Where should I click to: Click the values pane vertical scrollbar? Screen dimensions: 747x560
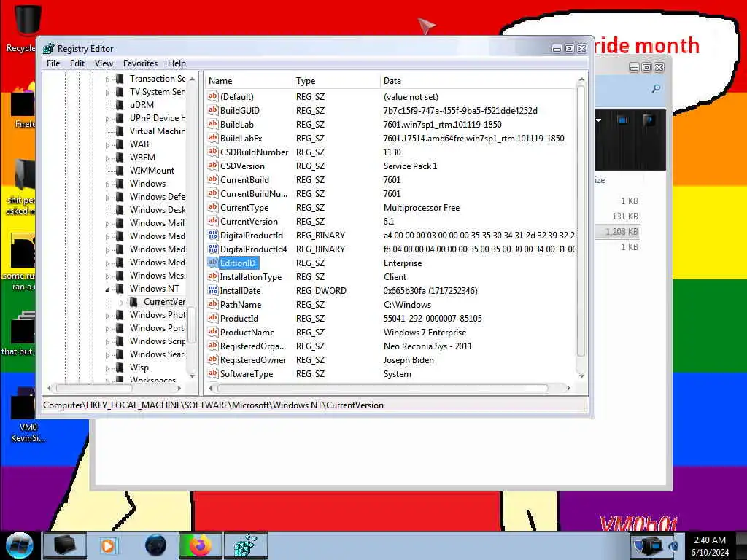pyautogui.click(x=581, y=221)
